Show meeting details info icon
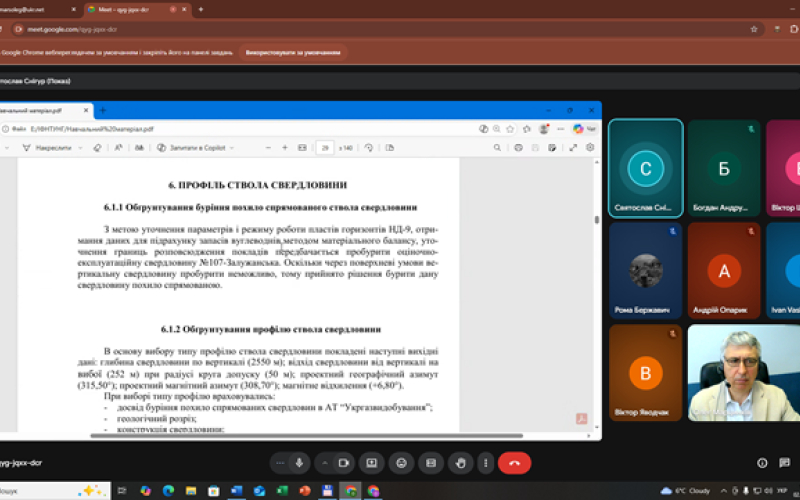The width and height of the screenshot is (800, 500). click(762, 462)
